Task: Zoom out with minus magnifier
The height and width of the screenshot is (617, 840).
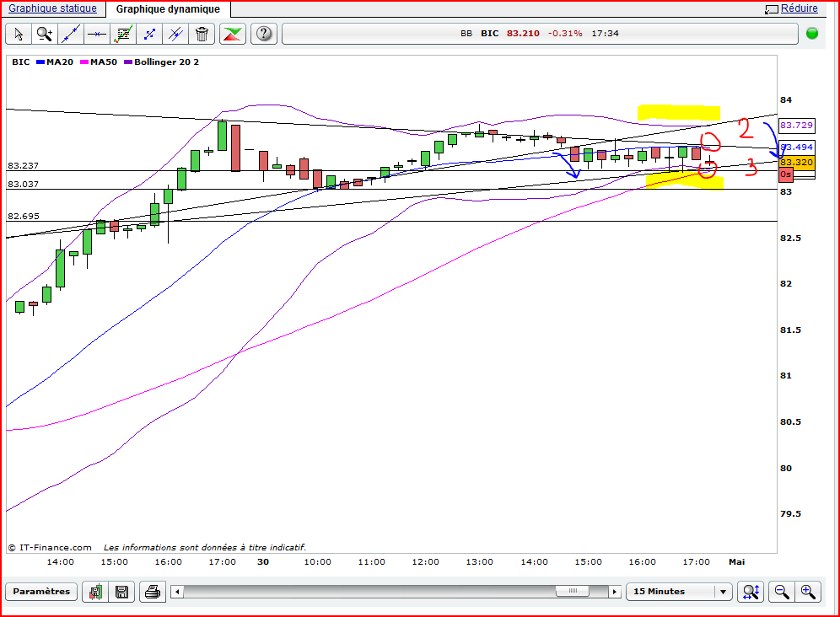Action: pyautogui.click(x=782, y=592)
